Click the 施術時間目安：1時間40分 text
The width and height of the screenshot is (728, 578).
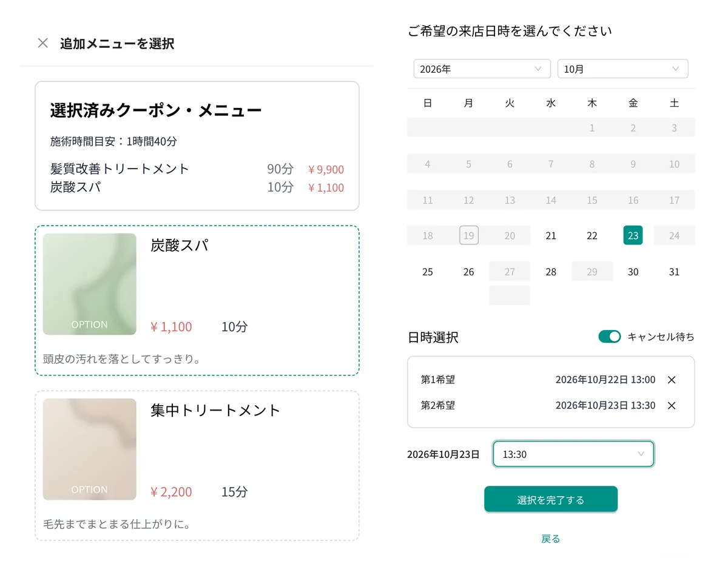click(x=113, y=141)
